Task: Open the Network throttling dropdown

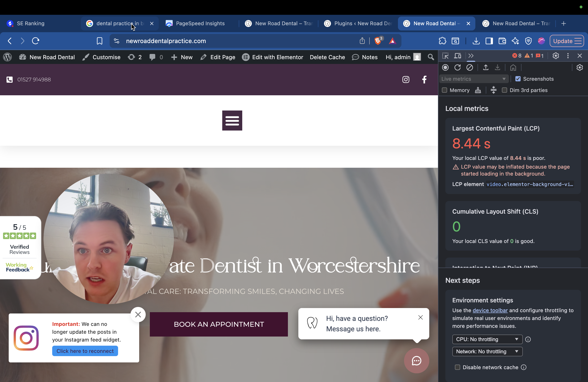Action: click(487, 351)
